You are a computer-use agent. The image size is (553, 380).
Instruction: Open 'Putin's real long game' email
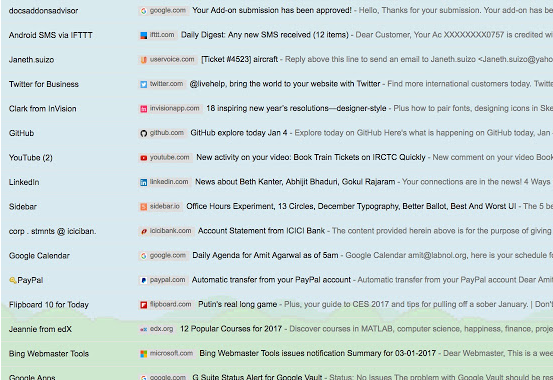click(x=237, y=304)
